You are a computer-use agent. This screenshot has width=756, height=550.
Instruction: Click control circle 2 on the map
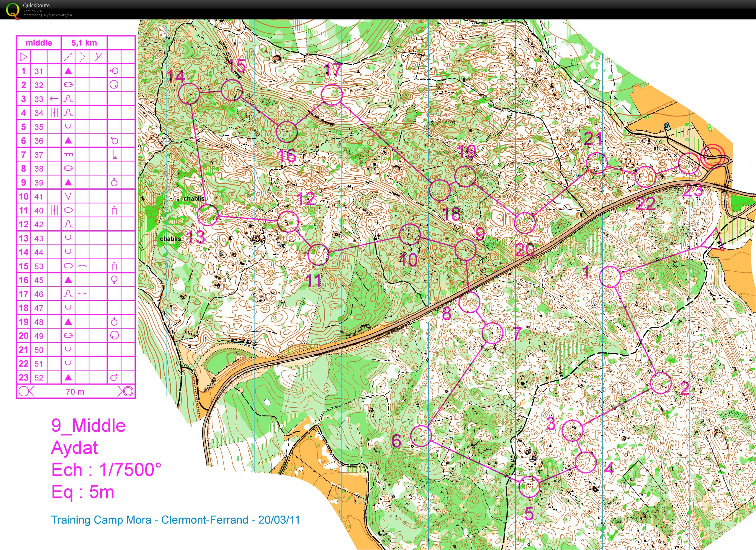661,383
